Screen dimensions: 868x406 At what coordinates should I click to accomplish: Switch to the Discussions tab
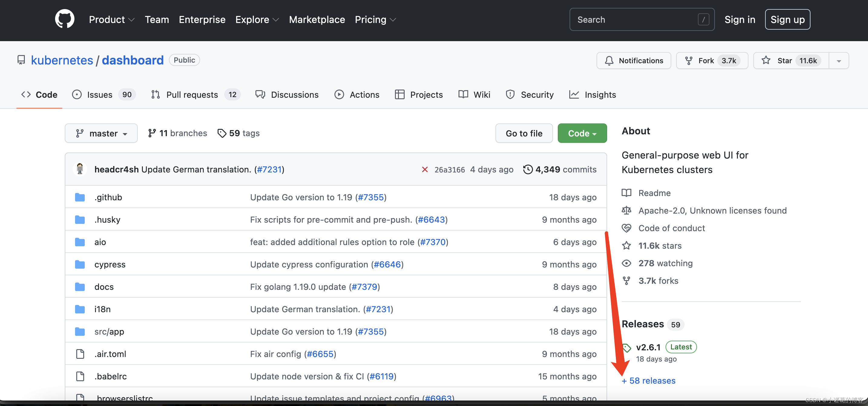287,95
